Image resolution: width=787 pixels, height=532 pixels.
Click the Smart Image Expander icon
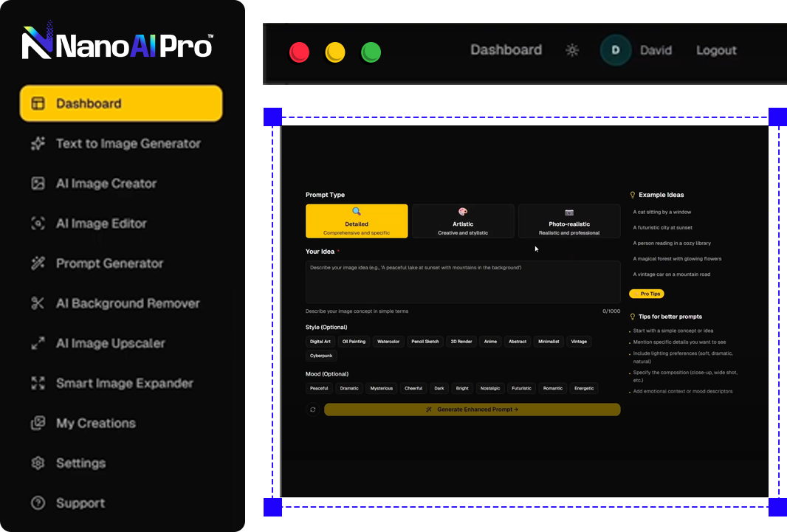[x=38, y=383]
